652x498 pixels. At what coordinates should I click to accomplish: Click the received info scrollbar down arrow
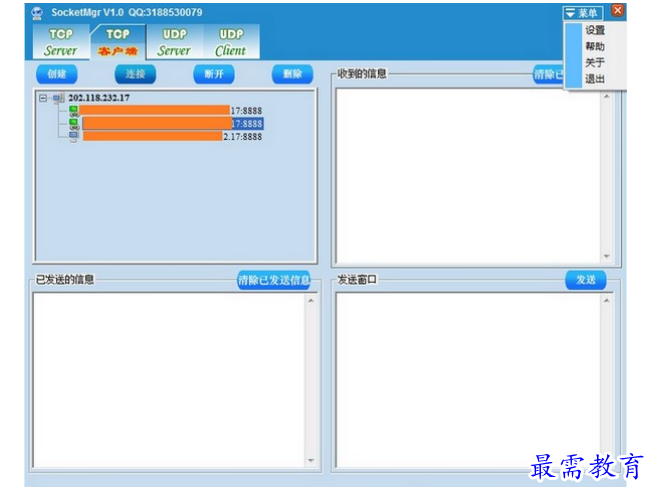607,256
